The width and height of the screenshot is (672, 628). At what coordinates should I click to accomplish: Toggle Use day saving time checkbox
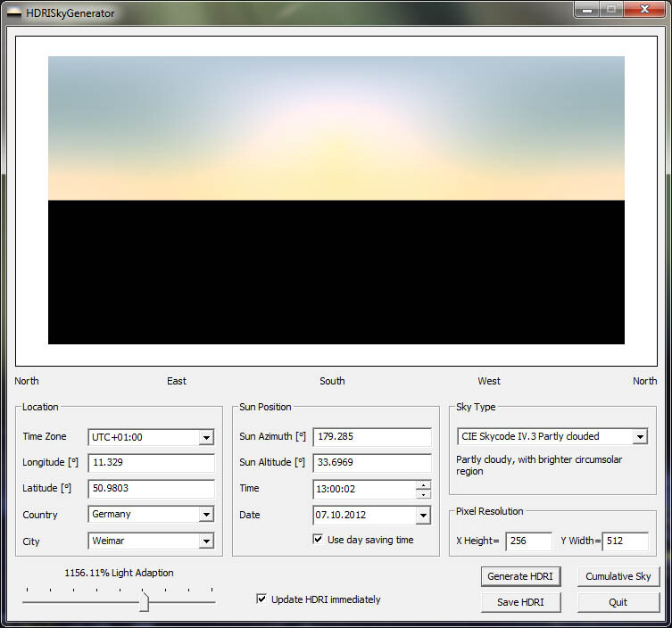(318, 539)
